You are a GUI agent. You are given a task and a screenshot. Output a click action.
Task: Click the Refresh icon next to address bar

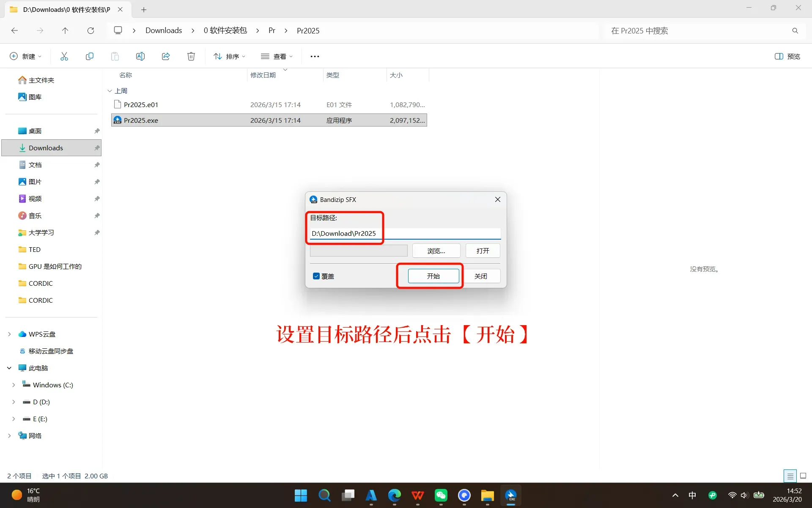91,30
